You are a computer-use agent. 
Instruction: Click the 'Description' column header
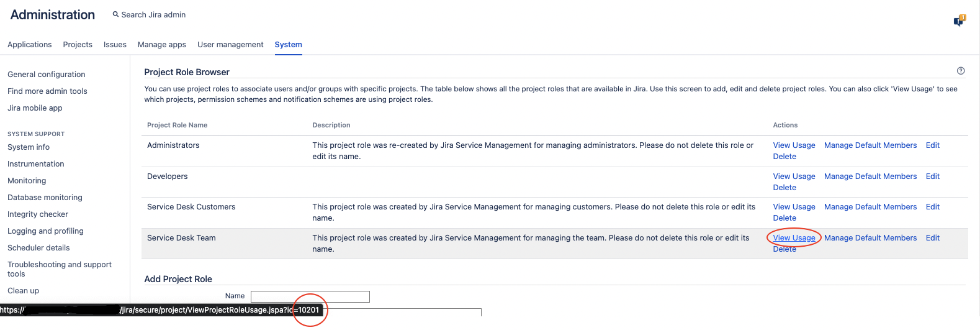(x=331, y=126)
